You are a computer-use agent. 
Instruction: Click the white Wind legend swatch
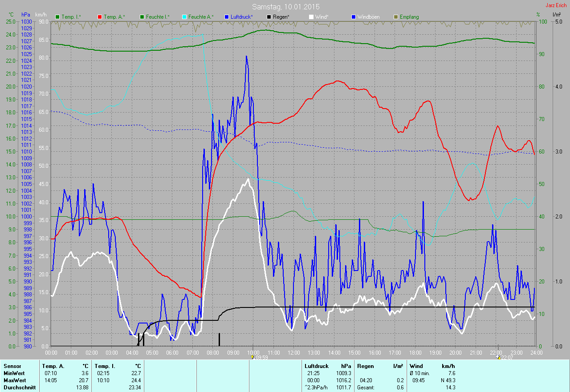pos(311,17)
